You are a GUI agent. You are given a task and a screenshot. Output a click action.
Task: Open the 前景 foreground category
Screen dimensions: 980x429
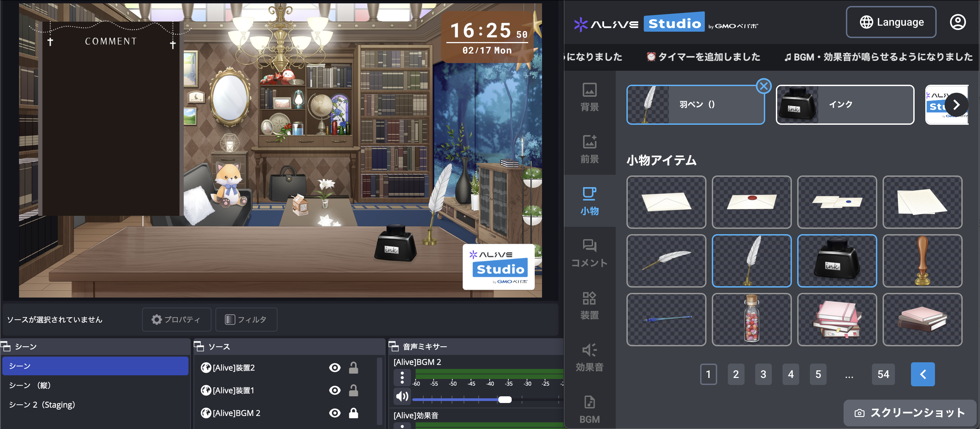589,149
